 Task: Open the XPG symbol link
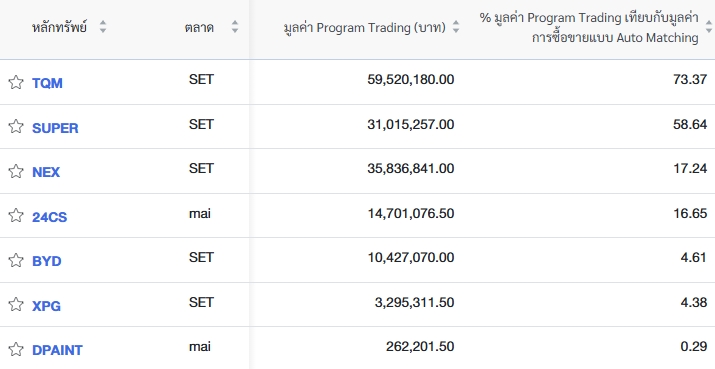(x=47, y=306)
